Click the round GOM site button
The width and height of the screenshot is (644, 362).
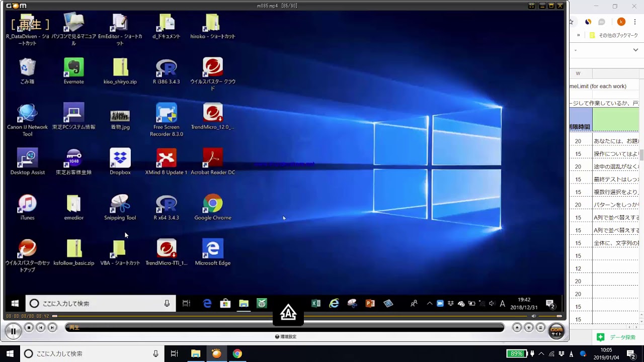click(x=556, y=331)
